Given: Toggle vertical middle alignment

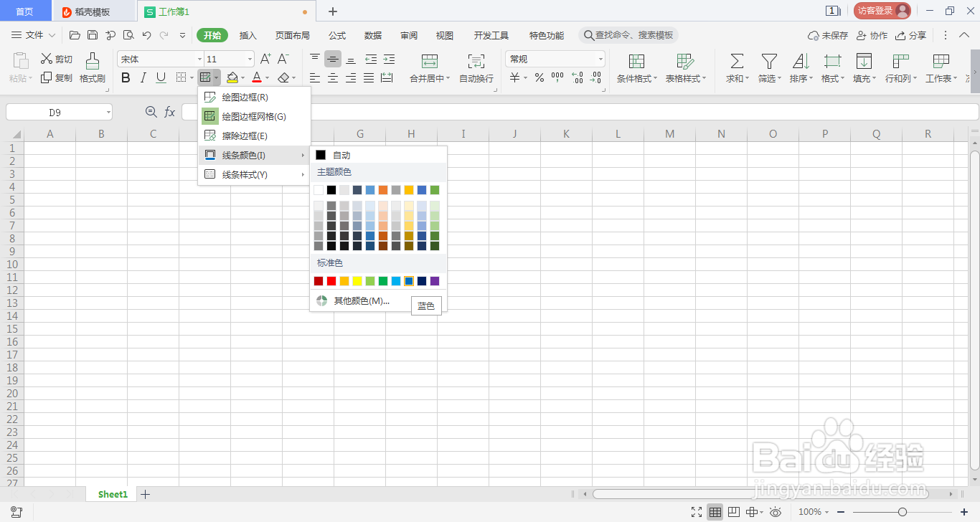Looking at the screenshot, I should pos(333,59).
